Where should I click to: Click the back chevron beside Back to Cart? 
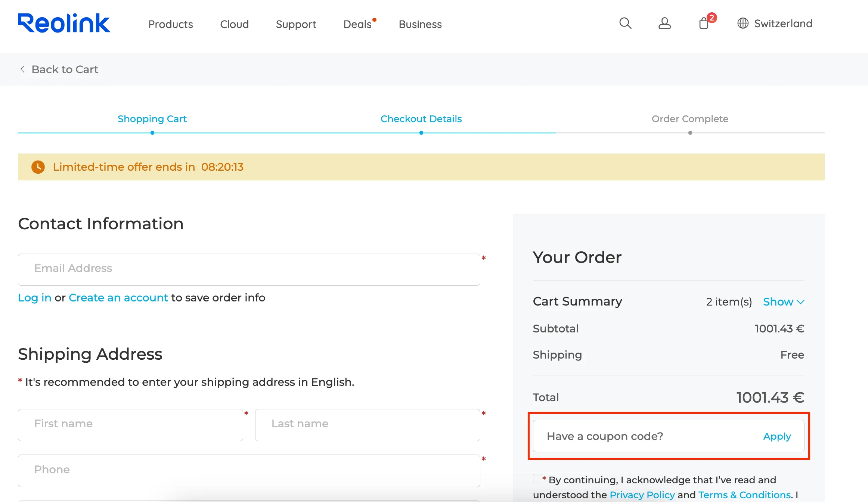click(22, 69)
